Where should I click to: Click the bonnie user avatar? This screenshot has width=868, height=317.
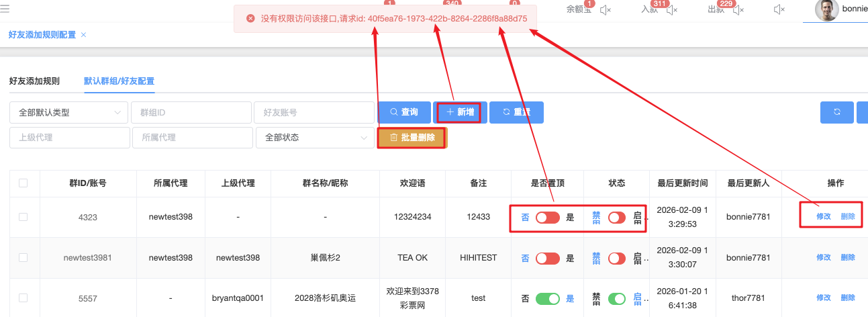(x=826, y=10)
